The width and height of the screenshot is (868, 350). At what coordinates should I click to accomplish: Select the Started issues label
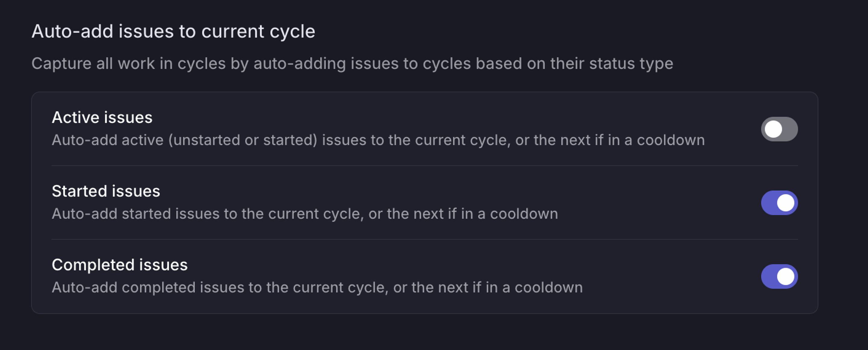(106, 191)
